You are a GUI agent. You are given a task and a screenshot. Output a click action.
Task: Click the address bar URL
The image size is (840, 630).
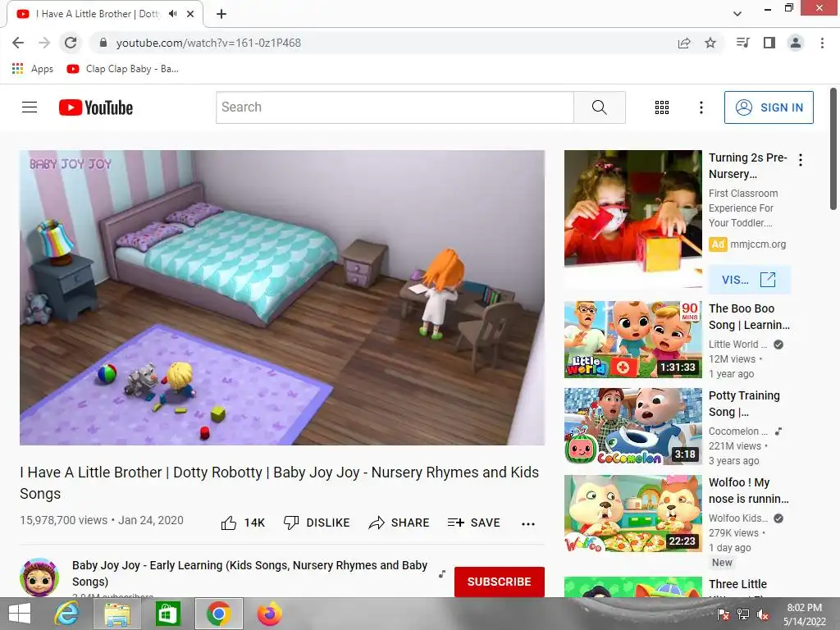208,43
